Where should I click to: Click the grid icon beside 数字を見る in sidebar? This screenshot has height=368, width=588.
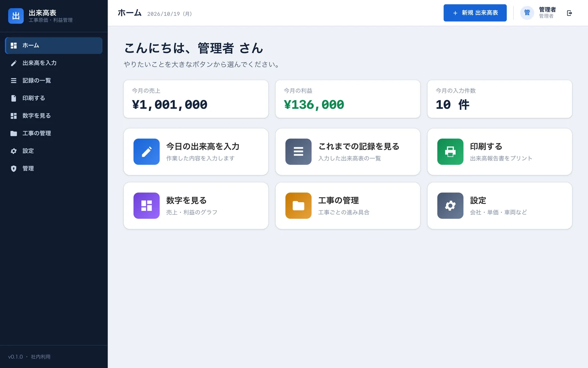coord(14,116)
